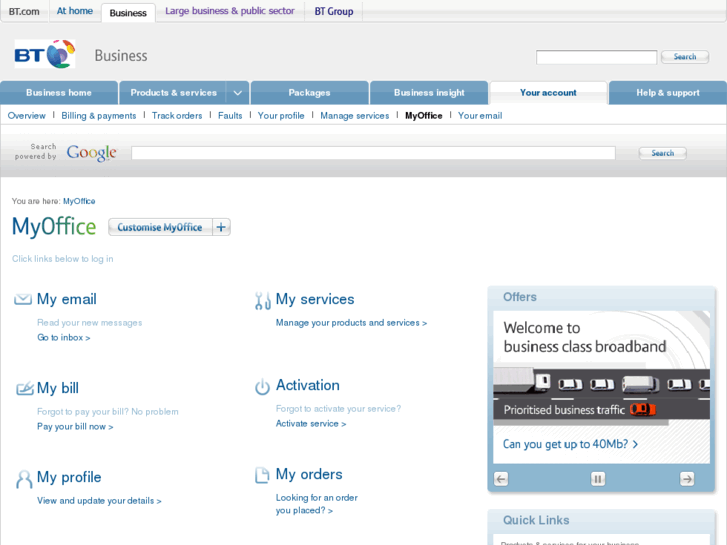The height and width of the screenshot is (545, 727).
Task: Open the My bill heading link
Action: point(58,388)
